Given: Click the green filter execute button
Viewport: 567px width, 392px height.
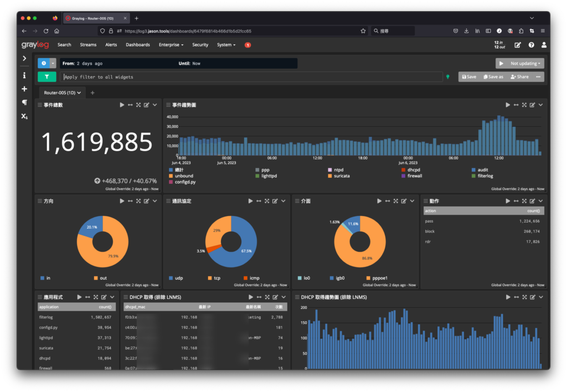Looking at the screenshot, I should 47,76.
